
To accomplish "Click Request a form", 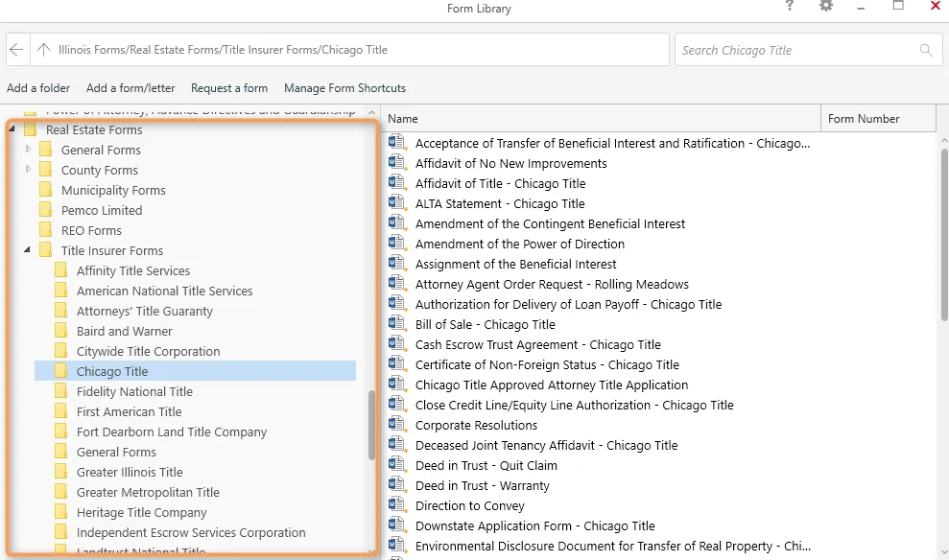I will 229,87.
